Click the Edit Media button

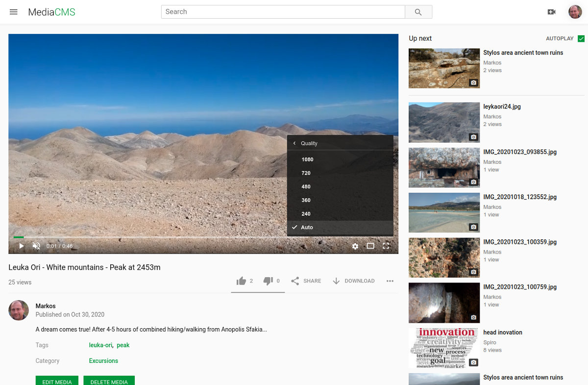tap(57, 382)
